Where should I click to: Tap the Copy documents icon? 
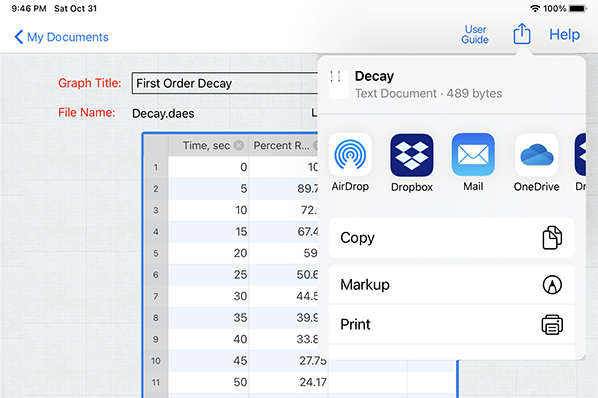(x=552, y=238)
